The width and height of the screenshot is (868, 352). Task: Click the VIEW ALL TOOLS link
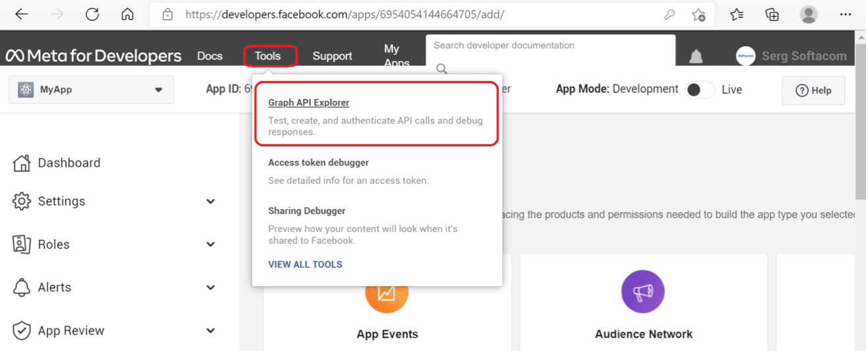(x=305, y=264)
